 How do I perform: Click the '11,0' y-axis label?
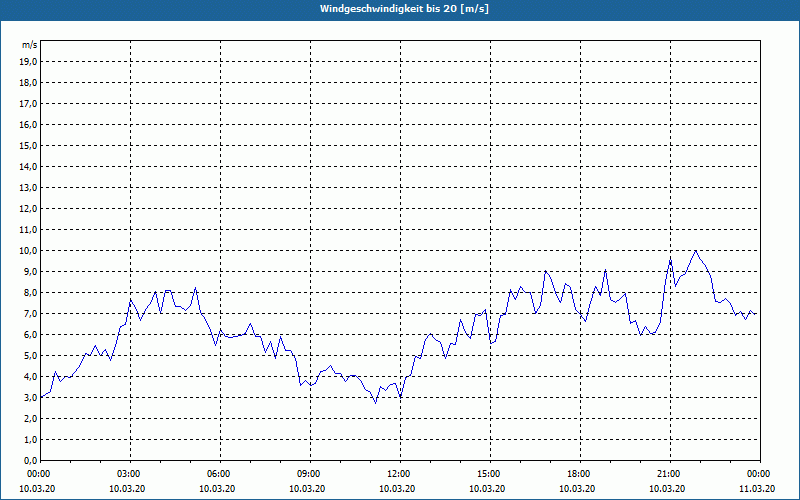28,230
